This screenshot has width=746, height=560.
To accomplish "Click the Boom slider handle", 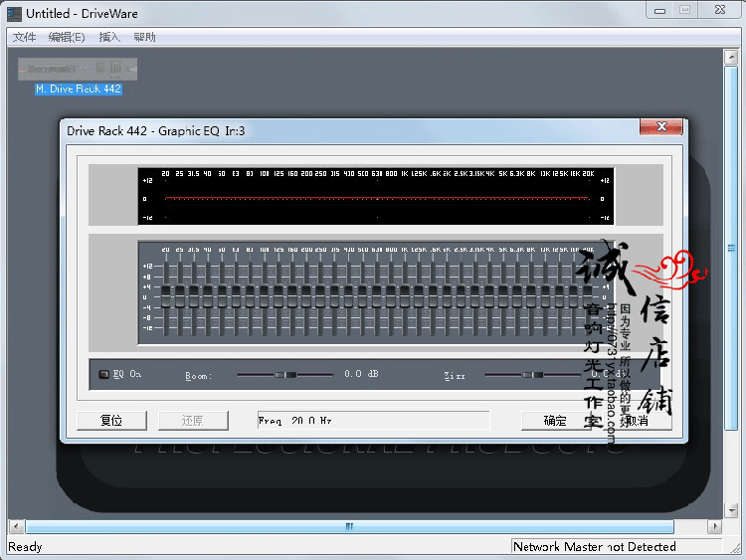I will pos(285,375).
